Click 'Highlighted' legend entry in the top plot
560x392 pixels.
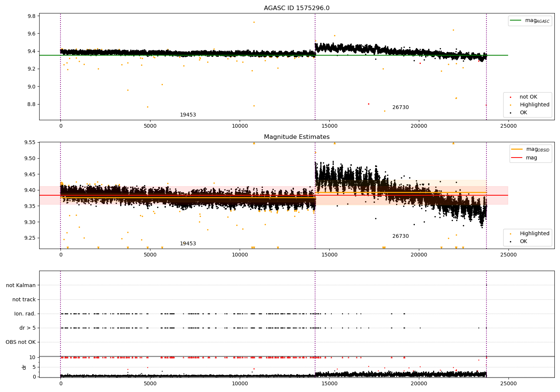click(x=535, y=105)
